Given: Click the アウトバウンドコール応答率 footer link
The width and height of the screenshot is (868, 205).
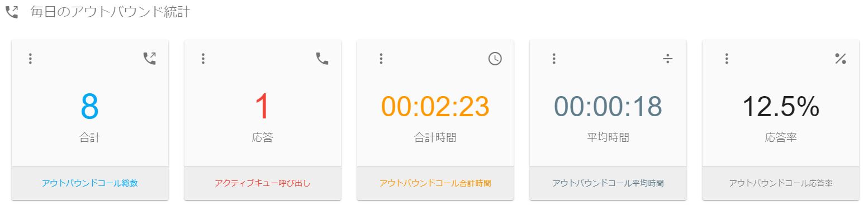Looking at the screenshot, I should [780, 183].
